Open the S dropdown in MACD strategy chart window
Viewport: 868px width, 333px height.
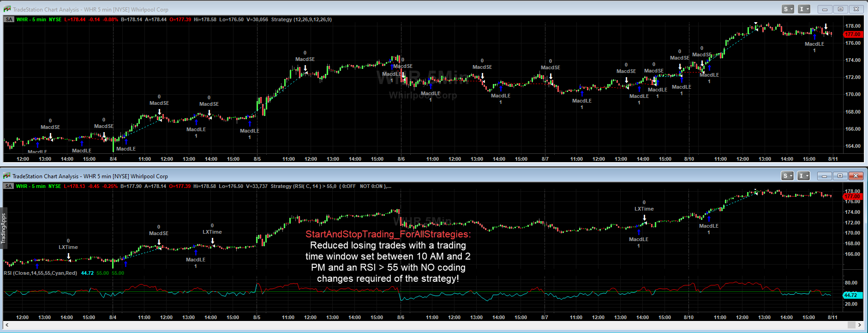[788, 9]
